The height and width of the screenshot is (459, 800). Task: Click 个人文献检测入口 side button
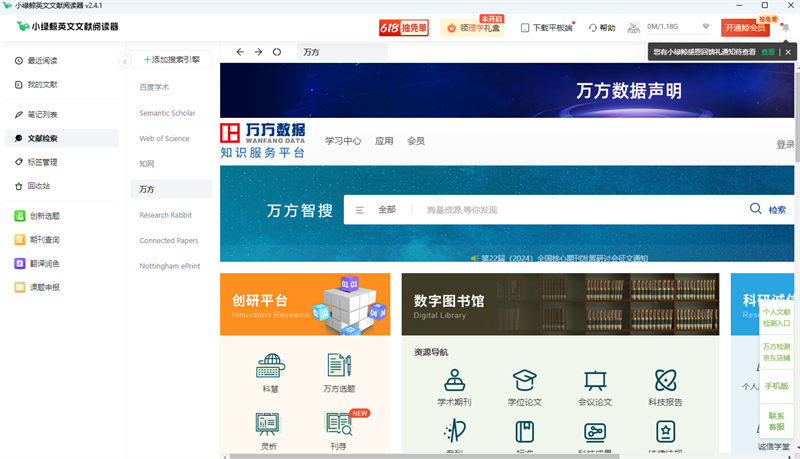click(x=777, y=317)
